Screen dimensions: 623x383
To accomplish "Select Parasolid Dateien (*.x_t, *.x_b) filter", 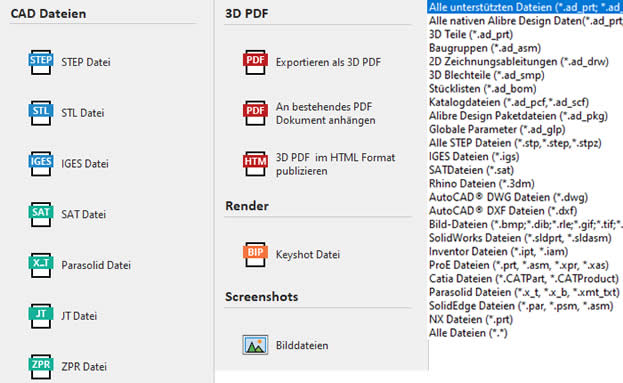I will tap(524, 292).
